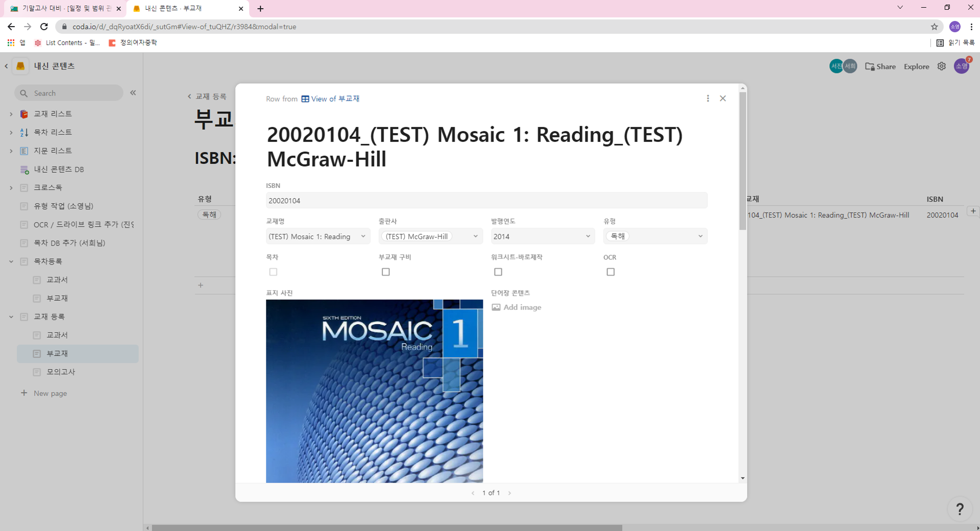This screenshot has height=531, width=980.
Task: Open the Chrome three-dot menu
Action: pos(971,27)
